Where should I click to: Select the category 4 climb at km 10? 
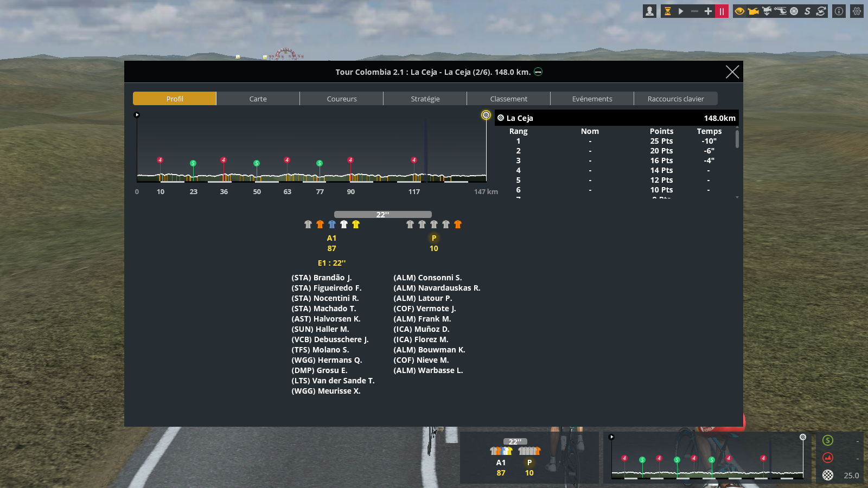160,160
